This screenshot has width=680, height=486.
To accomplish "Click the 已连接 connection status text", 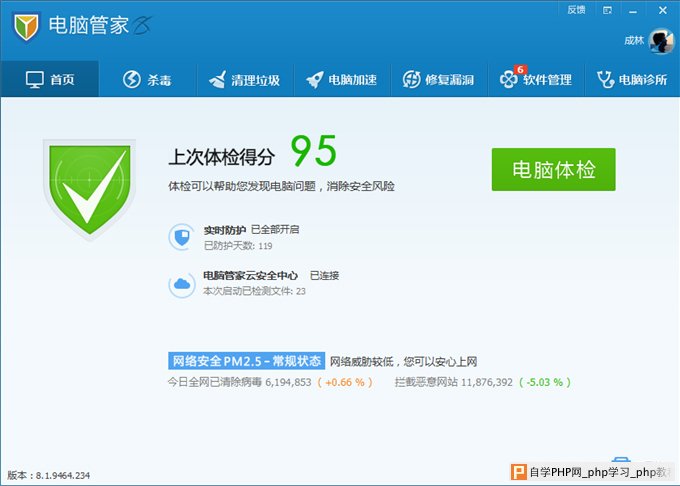I will (324, 275).
